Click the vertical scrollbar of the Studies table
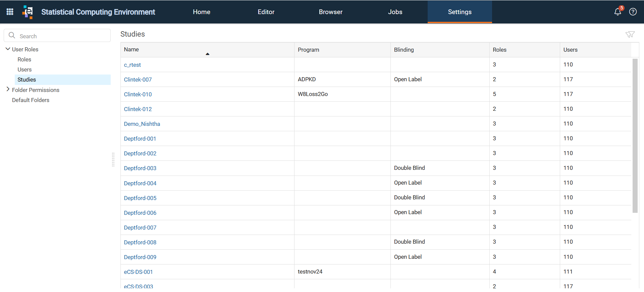 point(635,136)
